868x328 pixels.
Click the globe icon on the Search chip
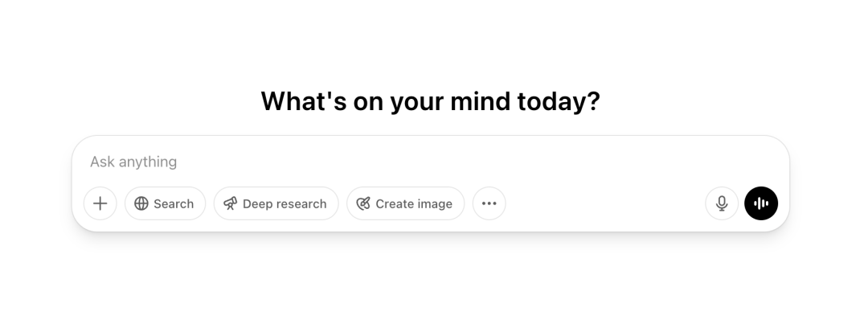coord(141,203)
